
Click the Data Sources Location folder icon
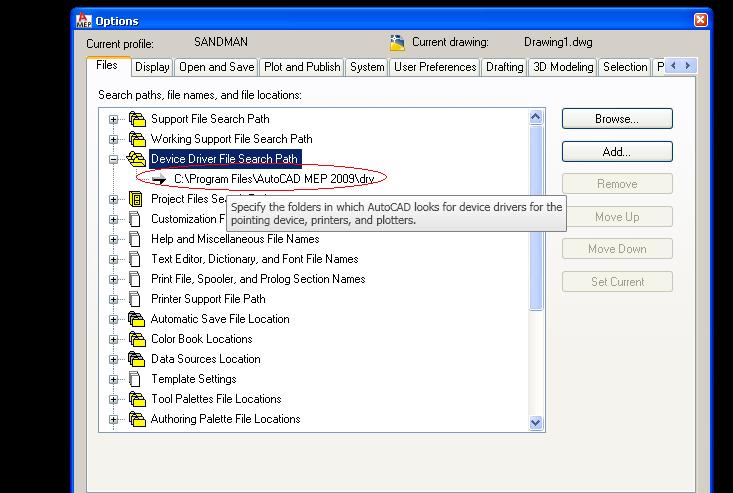tap(137, 359)
